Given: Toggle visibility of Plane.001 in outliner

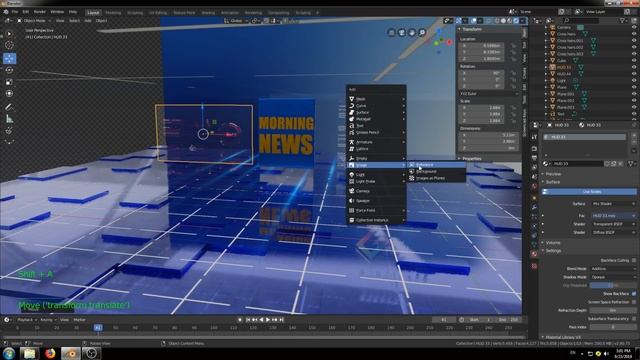Looking at the screenshot, I should (634, 93).
